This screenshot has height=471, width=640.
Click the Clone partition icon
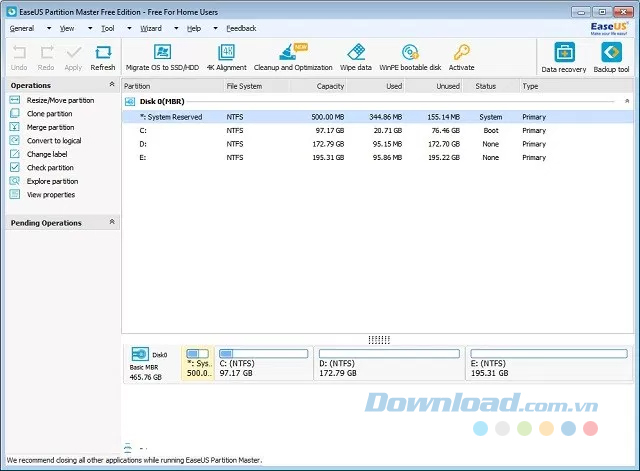click(15, 113)
